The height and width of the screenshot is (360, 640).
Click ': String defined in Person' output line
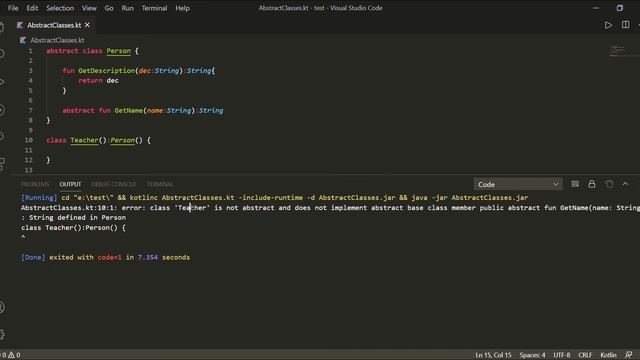point(73,218)
